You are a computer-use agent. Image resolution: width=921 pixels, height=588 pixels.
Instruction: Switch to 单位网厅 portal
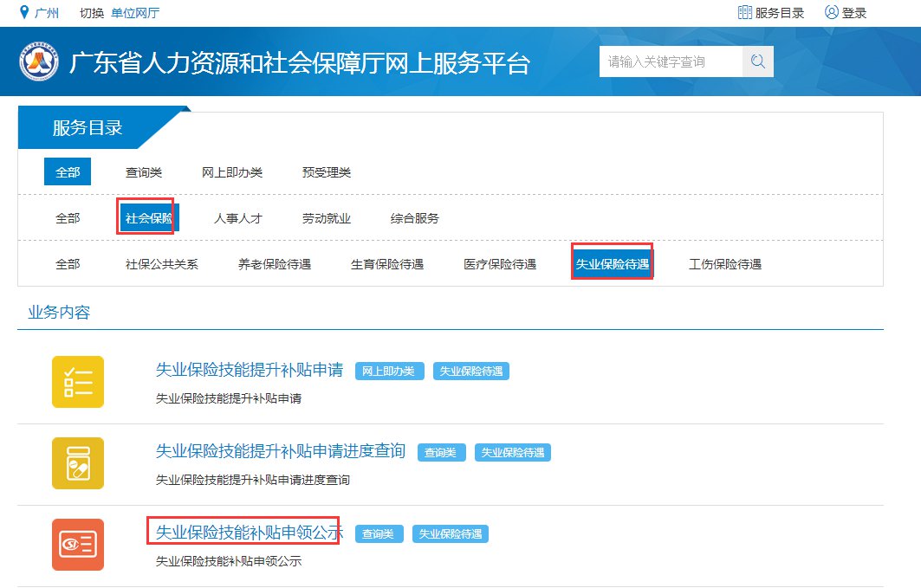tap(135, 13)
